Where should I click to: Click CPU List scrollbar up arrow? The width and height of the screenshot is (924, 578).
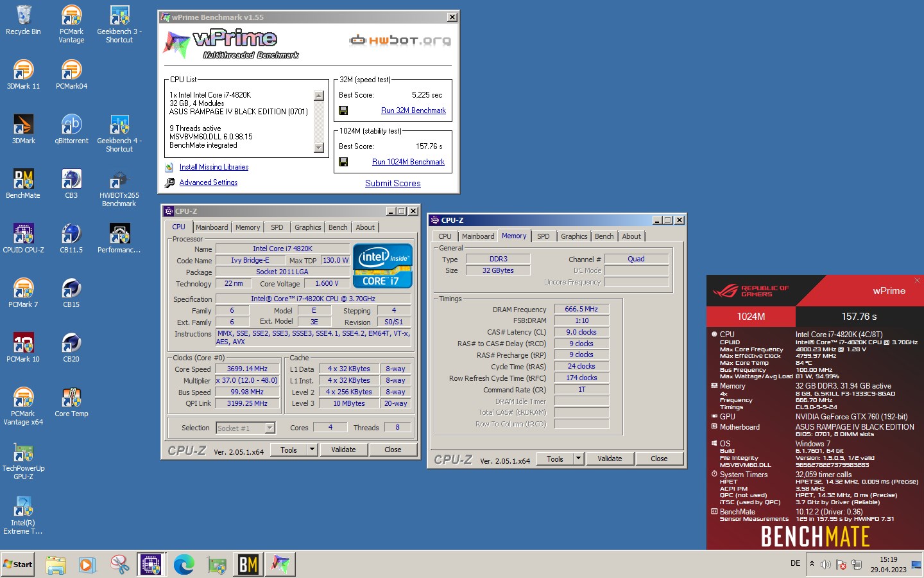click(x=319, y=95)
